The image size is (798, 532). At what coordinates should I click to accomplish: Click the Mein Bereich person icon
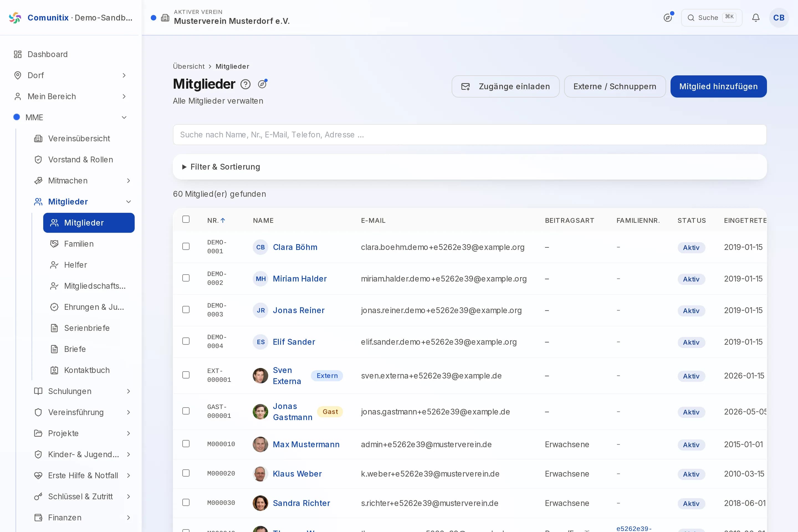(x=18, y=96)
